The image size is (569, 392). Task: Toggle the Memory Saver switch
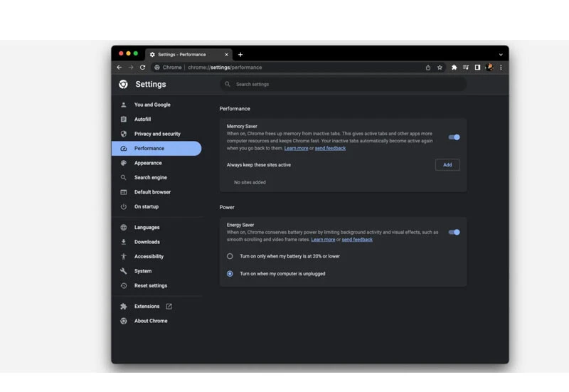[454, 137]
